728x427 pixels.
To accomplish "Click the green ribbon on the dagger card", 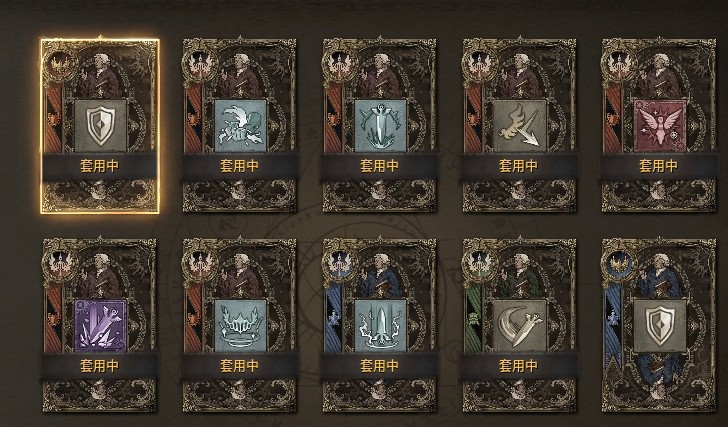I will [x=473, y=320].
